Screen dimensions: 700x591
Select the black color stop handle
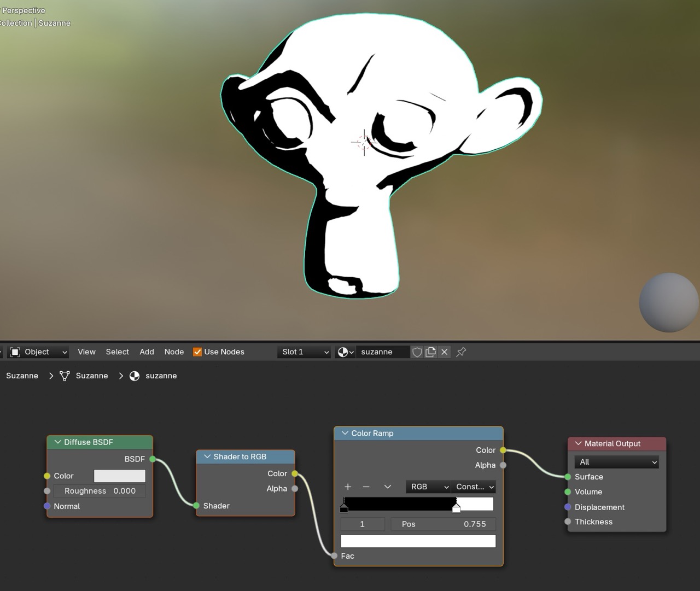pyautogui.click(x=344, y=509)
